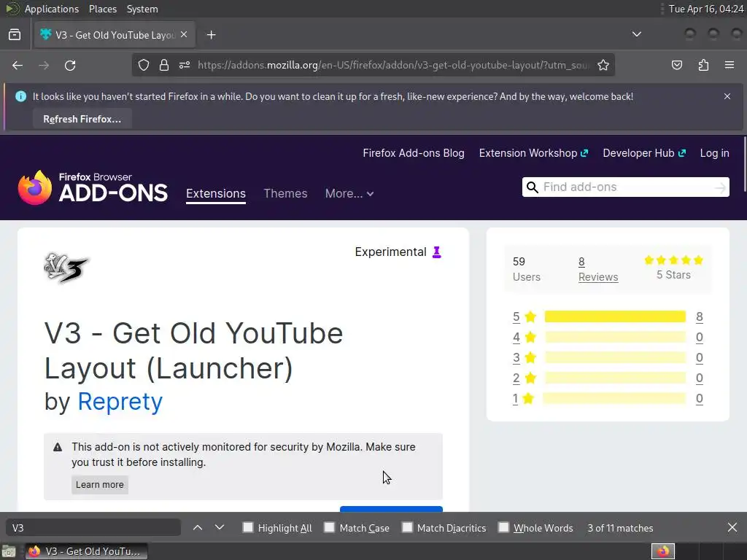
Task: Click the 2 star rating row label
Action: point(525,378)
